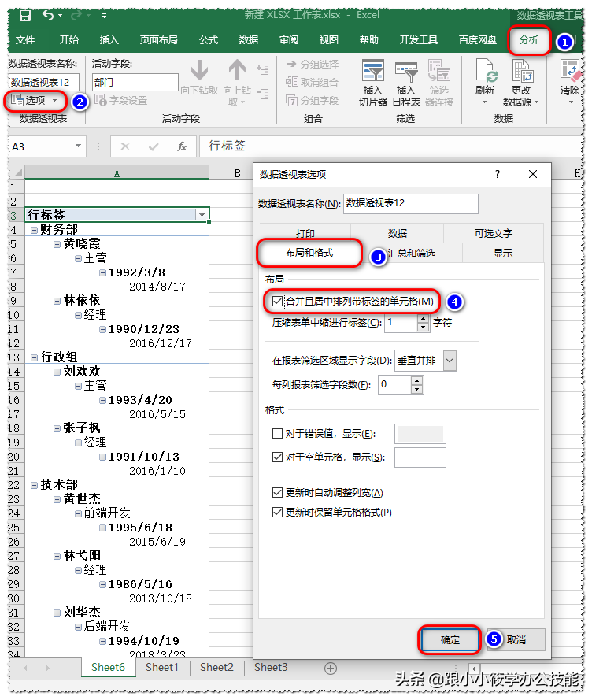Toggle 对于空单元格显示 checkbox
The image size is (592, 700).
(277, 457)
